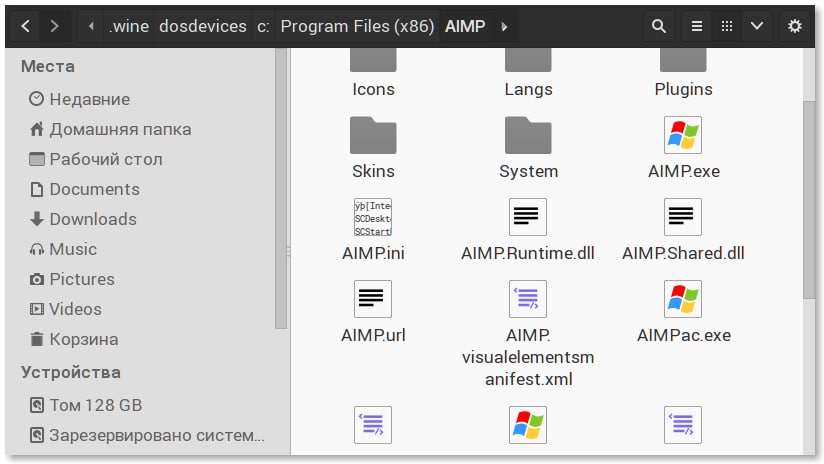Open the search magnifier button
The image size is (824, 464).
(658, 26)
